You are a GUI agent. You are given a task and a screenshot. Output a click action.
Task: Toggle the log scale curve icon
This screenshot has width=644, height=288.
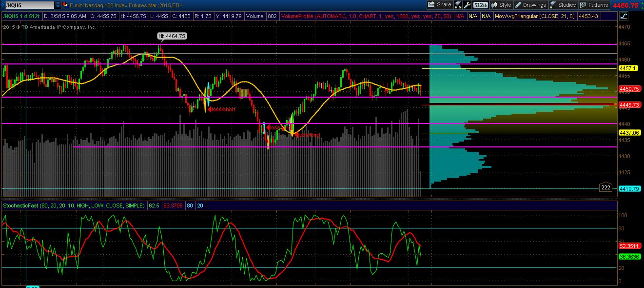(x=624, y=16)
